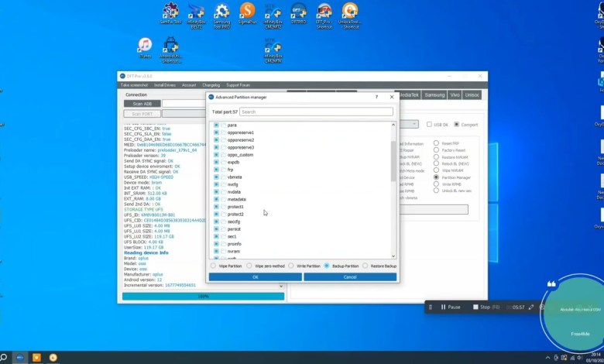Click the partition list scrollbar thumb
604x364 pixels.
pyautogui.click(x=393, y=161)
